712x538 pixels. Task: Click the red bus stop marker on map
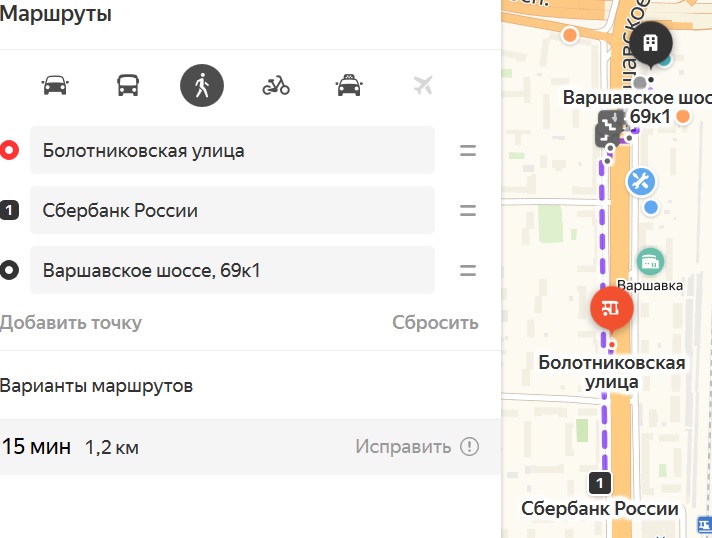[612, 310]
